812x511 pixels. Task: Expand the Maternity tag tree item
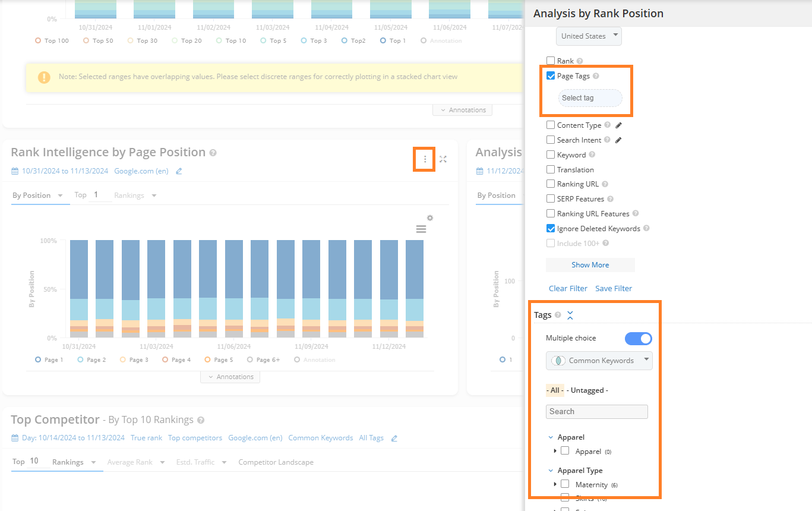(555, 484)
